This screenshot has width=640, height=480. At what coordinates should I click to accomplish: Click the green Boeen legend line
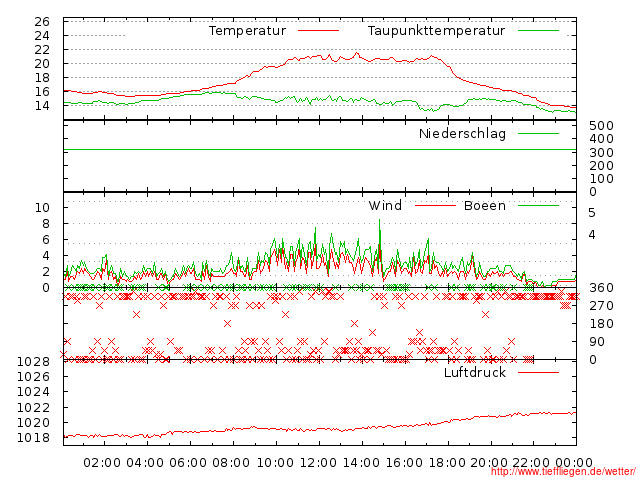(538, 205)
